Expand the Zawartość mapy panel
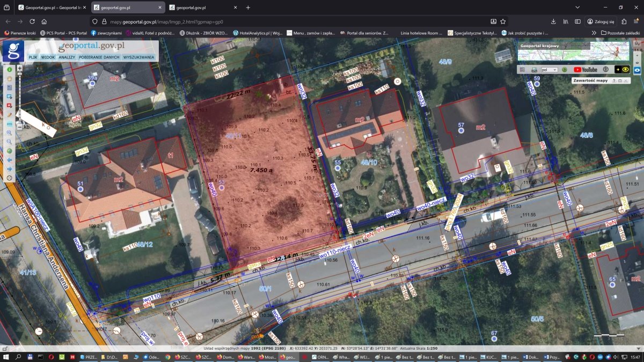The image size is (644, 362). [621, 80]
